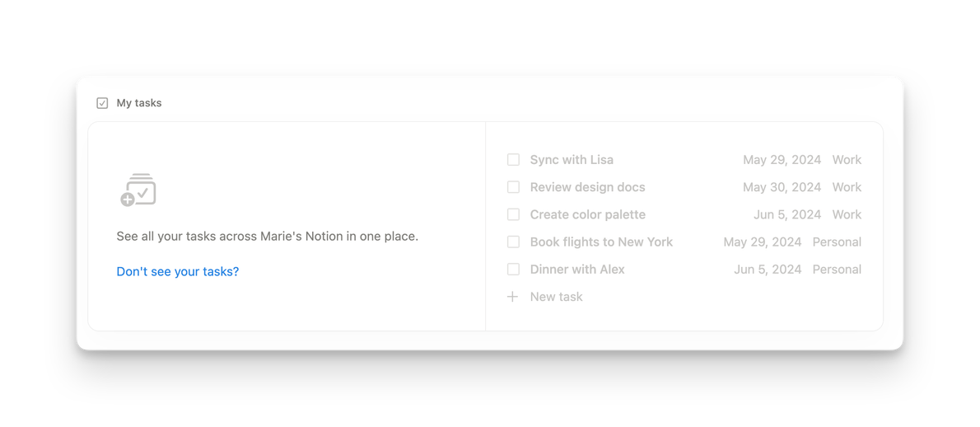The image size is (980, 427).
Task: Check off Sync with Lisa task
Action: 513,160
